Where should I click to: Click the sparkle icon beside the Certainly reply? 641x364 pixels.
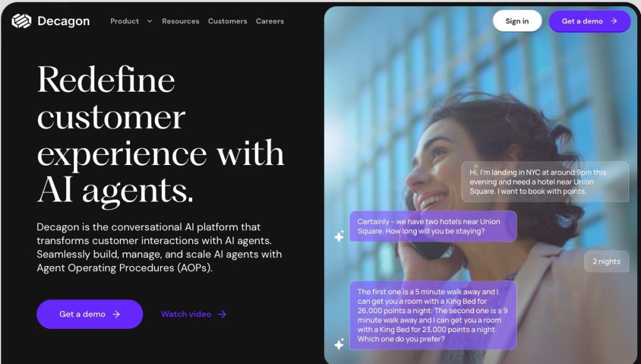coord(339,236)
